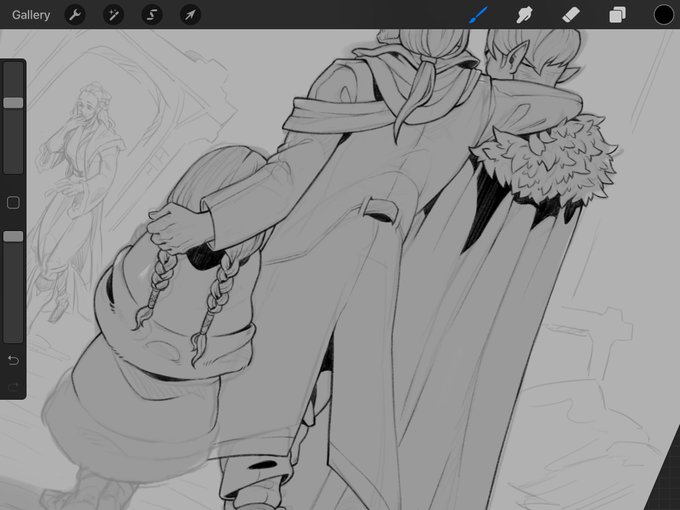Activate the Transform arrow tool
This screenshot has height=510, width=680.
click(190, 15)
